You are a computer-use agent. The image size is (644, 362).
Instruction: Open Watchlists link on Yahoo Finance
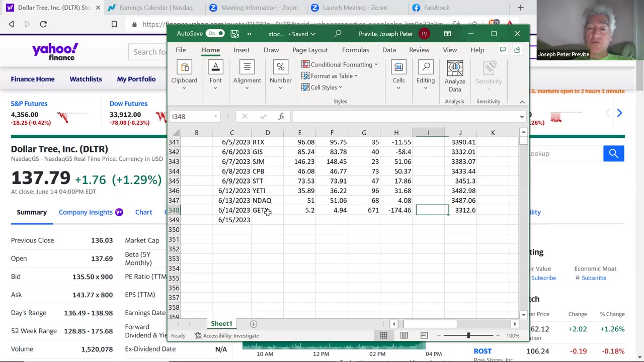[x=86, y=79]
